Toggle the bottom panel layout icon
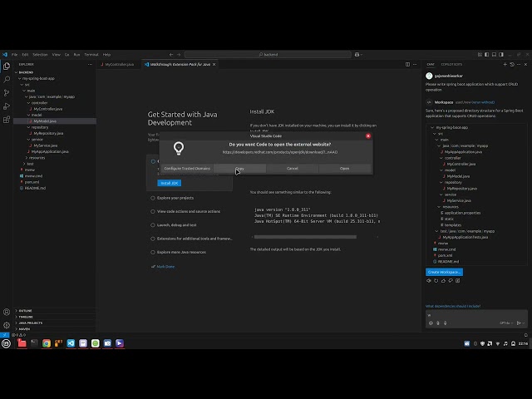The image size is (532, 399). [x=494, y=55]
